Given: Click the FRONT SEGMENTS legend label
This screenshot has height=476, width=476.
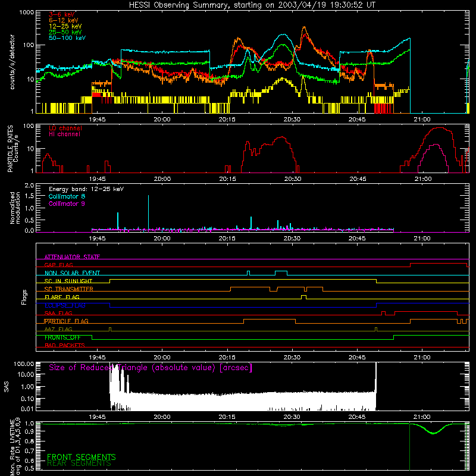Looking at the screenshot, I should [82, 457].
